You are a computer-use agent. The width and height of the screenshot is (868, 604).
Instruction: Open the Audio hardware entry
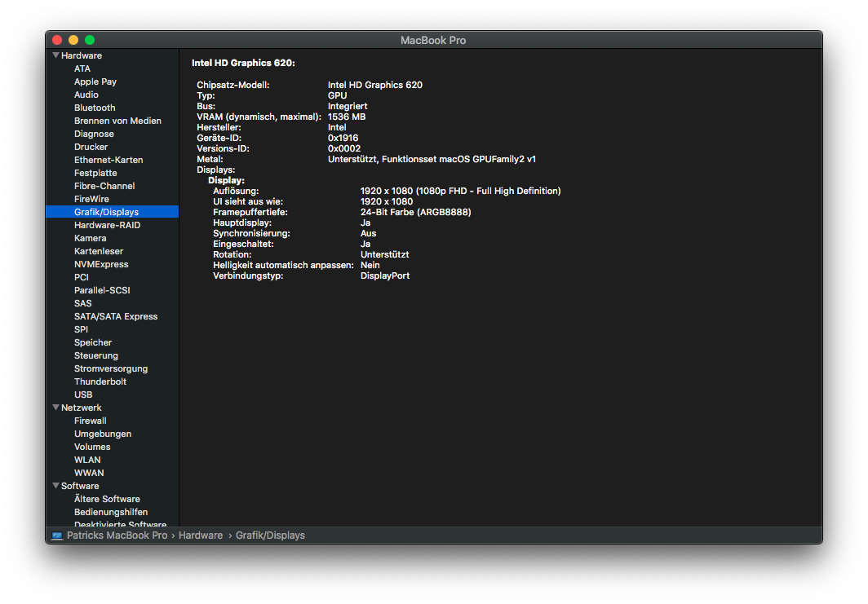tap(86, 95)
